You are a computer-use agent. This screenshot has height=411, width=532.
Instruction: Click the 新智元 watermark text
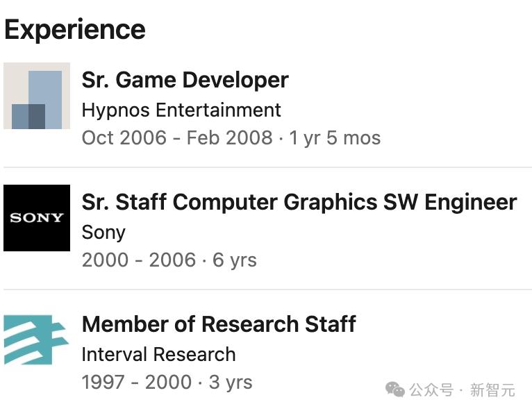(492, 390)
